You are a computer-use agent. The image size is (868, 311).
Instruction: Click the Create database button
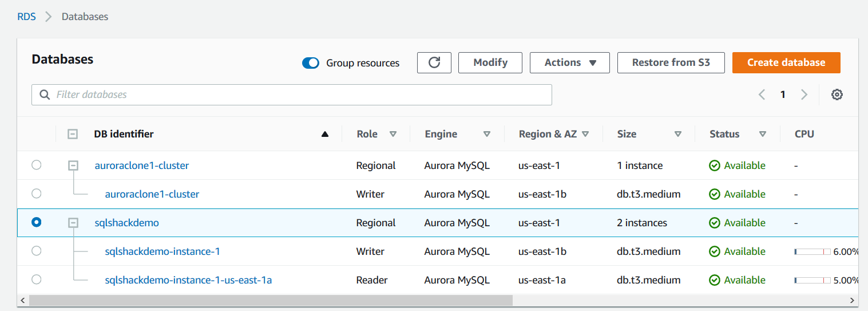(786, 62)
